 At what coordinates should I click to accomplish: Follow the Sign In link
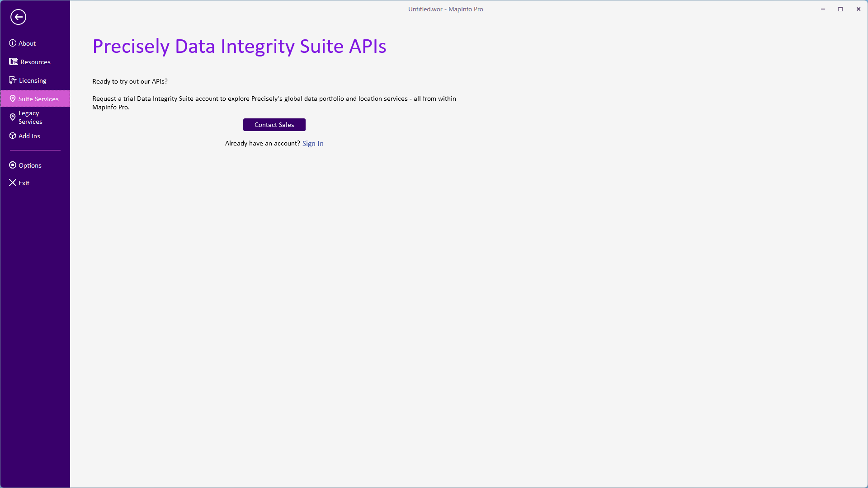(313, 144)
